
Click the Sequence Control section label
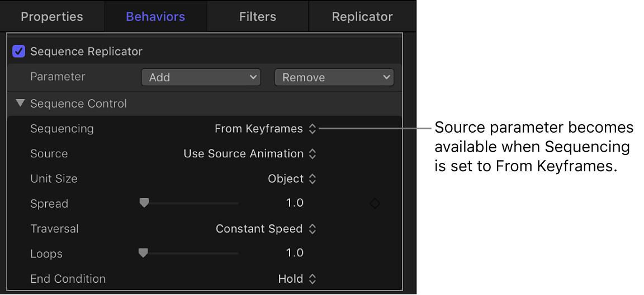click(78, 104)
